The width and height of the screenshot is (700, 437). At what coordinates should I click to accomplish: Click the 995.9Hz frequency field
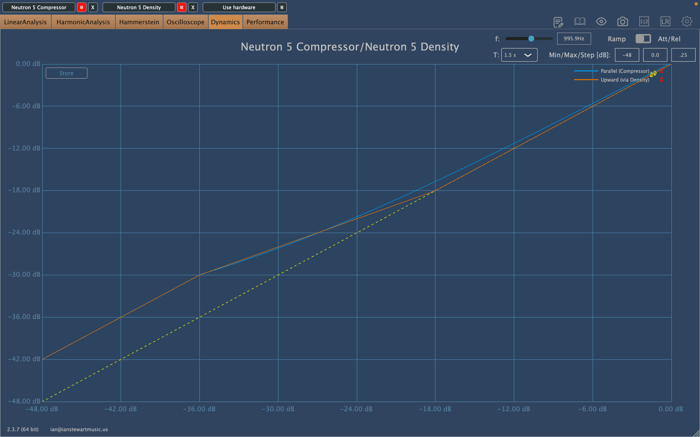pos(574,38)
